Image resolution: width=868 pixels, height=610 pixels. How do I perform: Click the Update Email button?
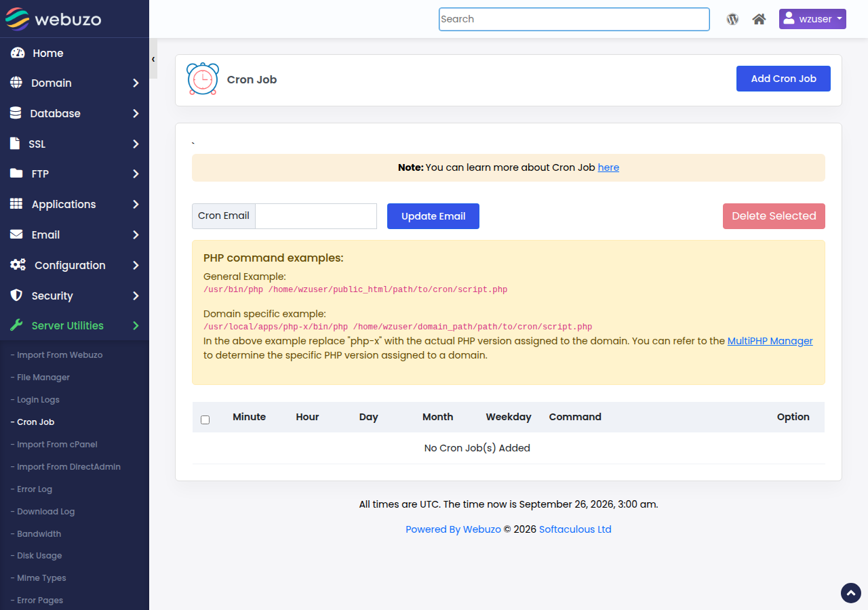point(433,216)
